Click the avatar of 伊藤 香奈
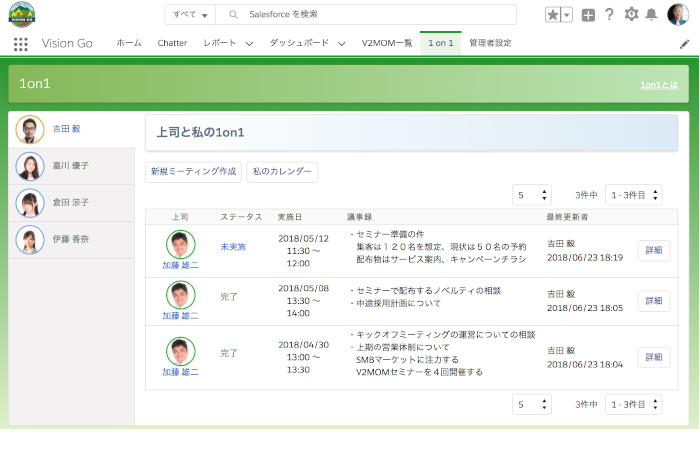 pyautogui.click(x=30, y=240)
